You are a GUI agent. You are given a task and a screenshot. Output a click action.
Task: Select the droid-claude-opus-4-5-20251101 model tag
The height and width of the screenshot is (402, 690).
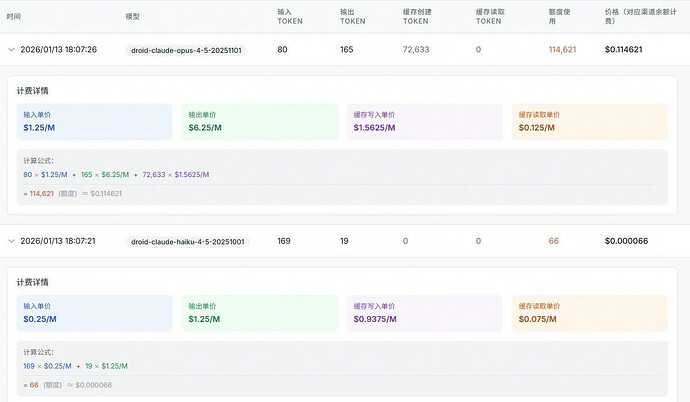[x=186, y=50]
